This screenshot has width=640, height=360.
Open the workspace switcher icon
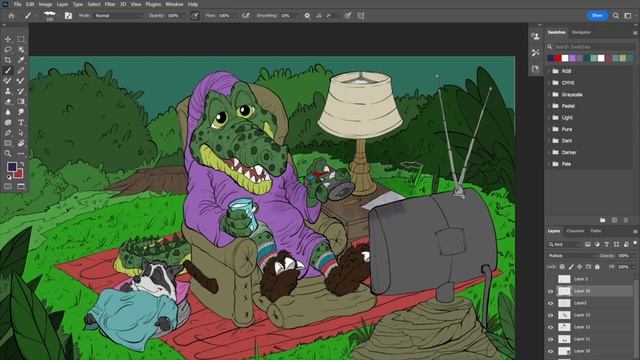pos(628,16)
